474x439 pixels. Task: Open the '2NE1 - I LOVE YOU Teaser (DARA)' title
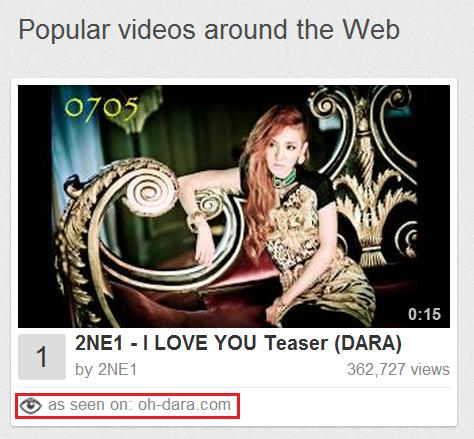[238, 343]
